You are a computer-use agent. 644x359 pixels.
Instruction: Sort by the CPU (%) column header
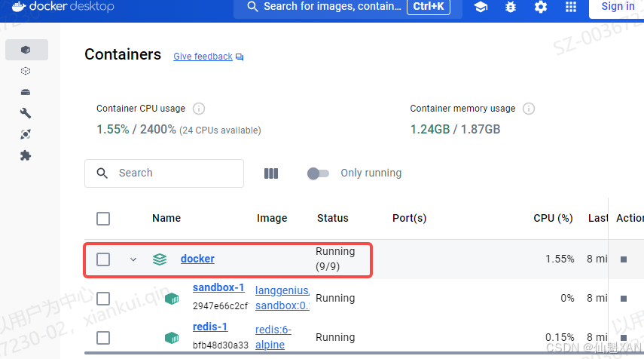[553, 219]
